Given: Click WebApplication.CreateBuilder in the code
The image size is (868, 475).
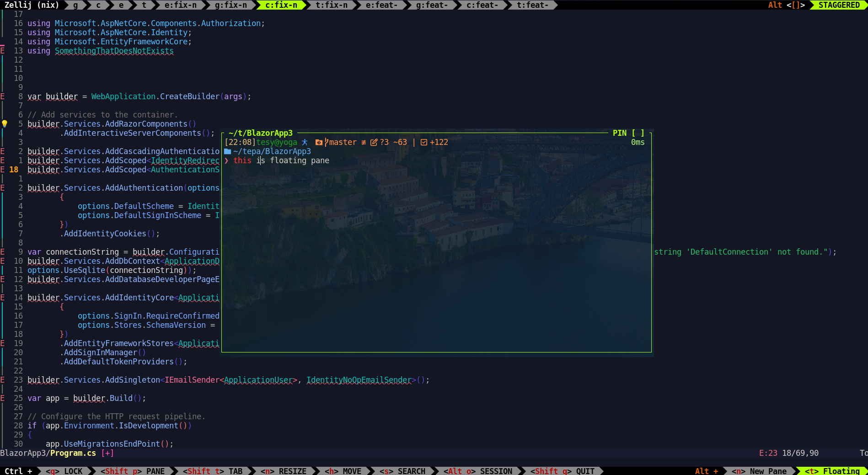Looking at the screenshot, I should pos(155,96).
